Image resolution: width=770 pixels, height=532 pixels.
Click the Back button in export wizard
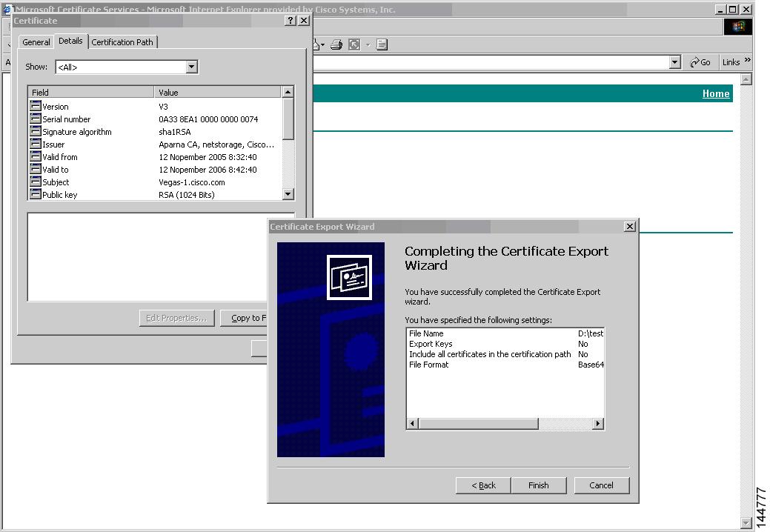(484, 485)
